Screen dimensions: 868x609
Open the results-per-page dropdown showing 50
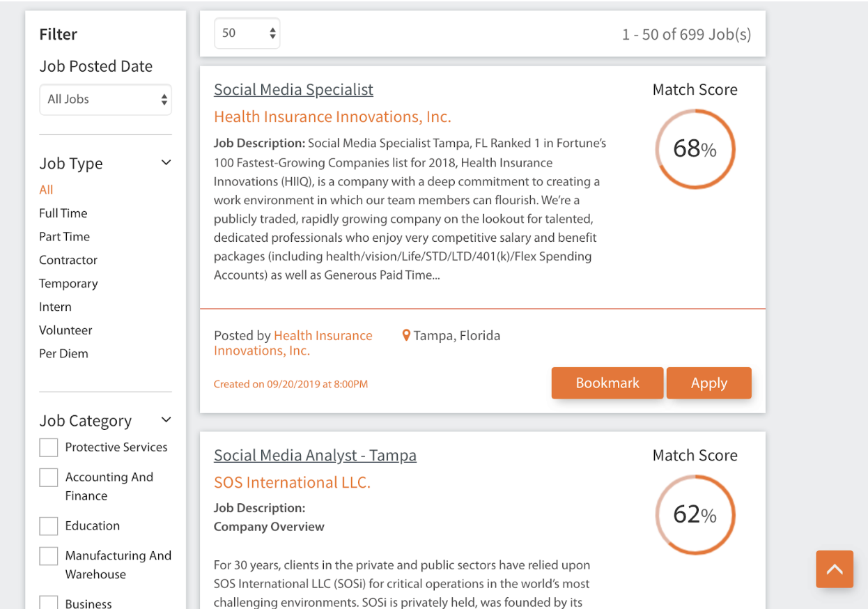click(x=247, y=33)
